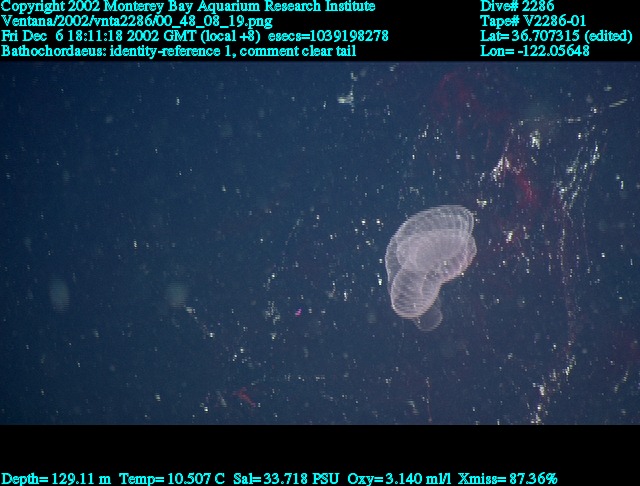Click the Lon= -122.05648 text
Viewport: 640px width, 486px height.
coord(535,51)
